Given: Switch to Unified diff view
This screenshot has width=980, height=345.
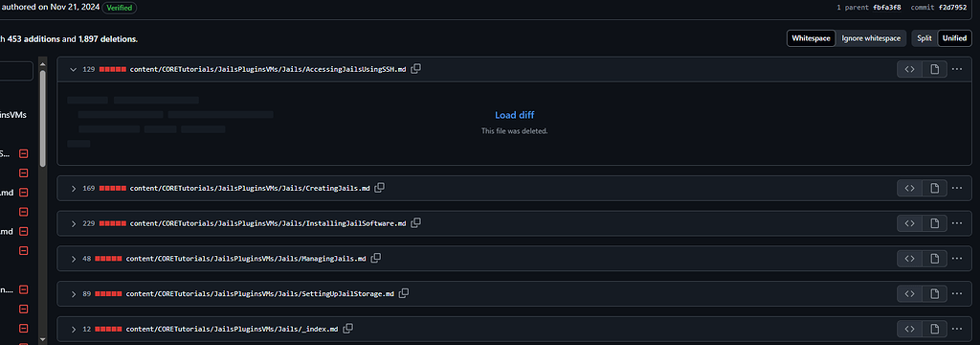Looking at the screenshot, I should [x=954, y=38].
